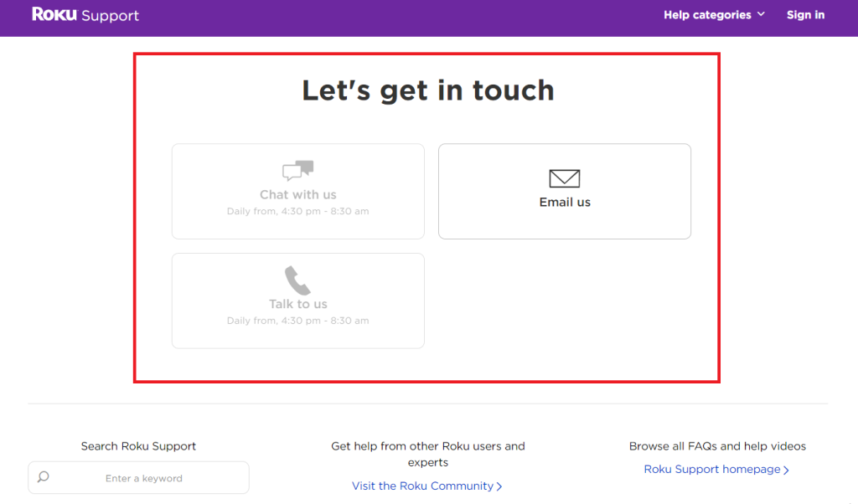Viewport: 858px width, 504px height.
Task: Click the arrow after Roku Support homepage
Action: pyautogui.click(x=786, y=471)
